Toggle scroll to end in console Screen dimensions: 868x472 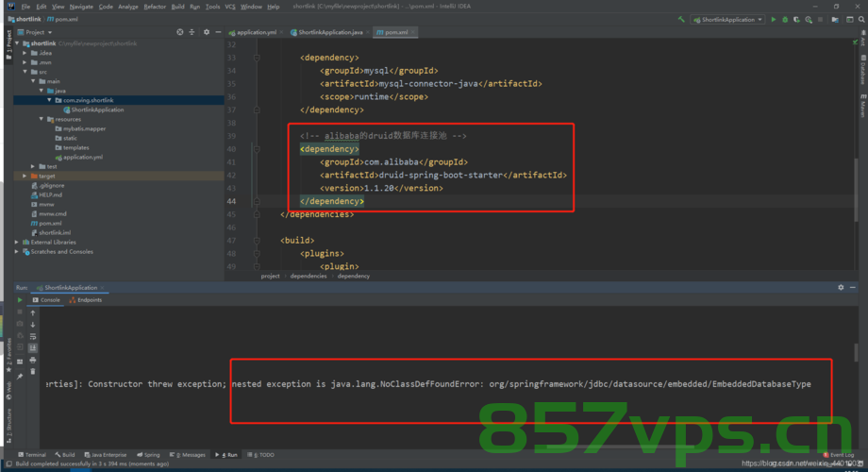point(33,348)
